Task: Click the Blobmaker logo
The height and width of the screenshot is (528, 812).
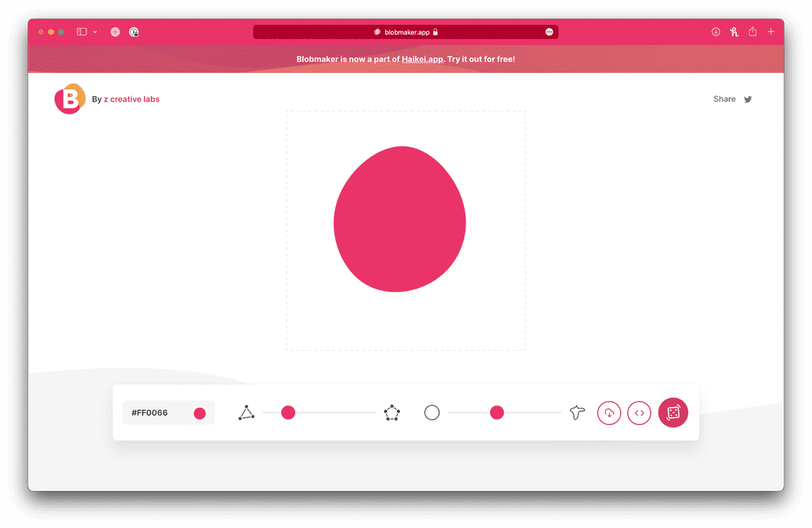Action: click(69, 99)
